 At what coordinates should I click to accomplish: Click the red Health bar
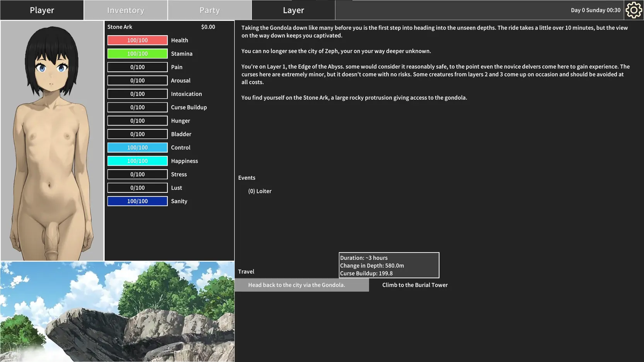pyautogui.click(x=137, y=40)
